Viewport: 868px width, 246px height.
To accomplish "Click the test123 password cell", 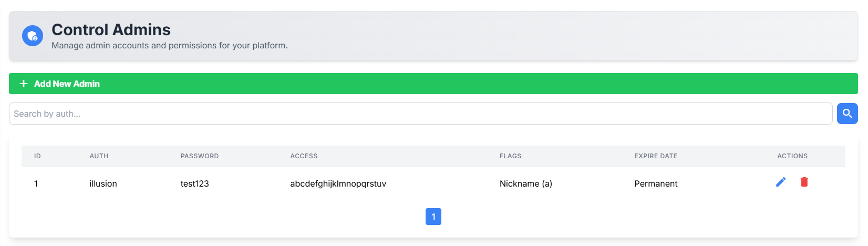I will coord(195,183).
